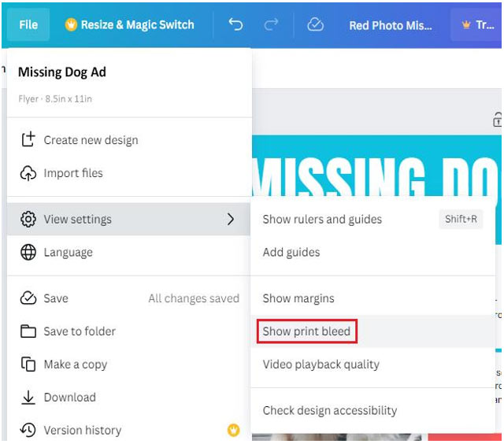Image resolution: width=504 pixels, height=444 pixels.
Task: Toggle Show margins option
Action: [x=298, y=298]
